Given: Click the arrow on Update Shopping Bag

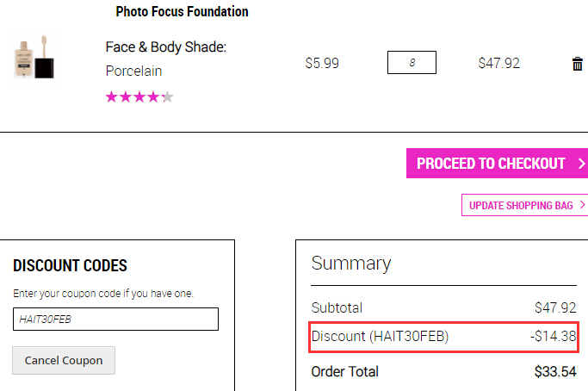Looking at the screenshot, I should (x=582, y=205).
